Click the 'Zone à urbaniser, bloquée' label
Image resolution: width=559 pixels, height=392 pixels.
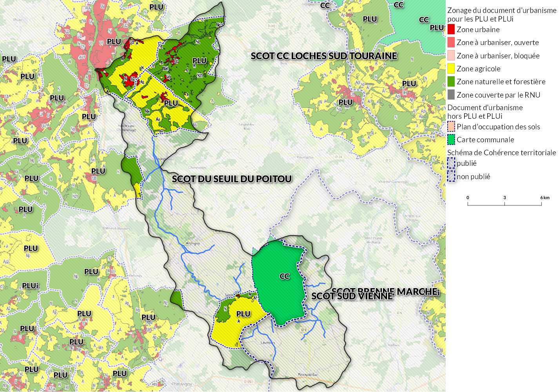click(x=498, y=56)
